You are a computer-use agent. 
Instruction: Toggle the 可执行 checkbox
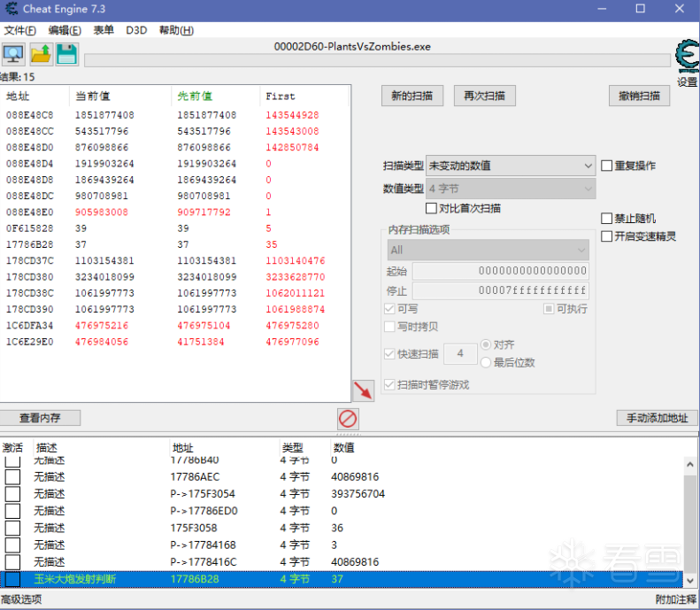click(549, 309)
